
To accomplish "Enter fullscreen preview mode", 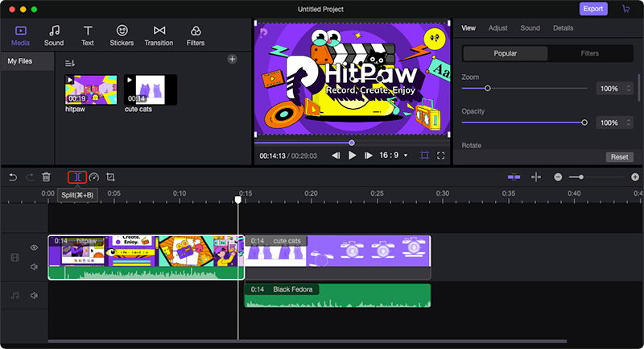I will point(440,156).
